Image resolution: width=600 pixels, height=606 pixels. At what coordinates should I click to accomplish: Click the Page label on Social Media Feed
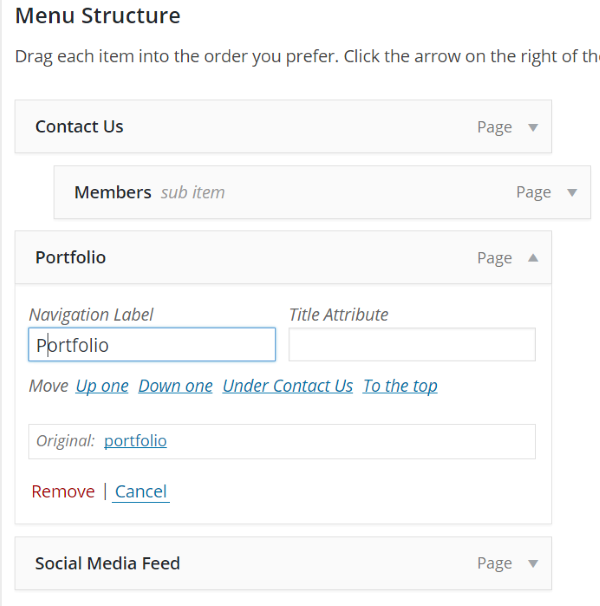494,563
